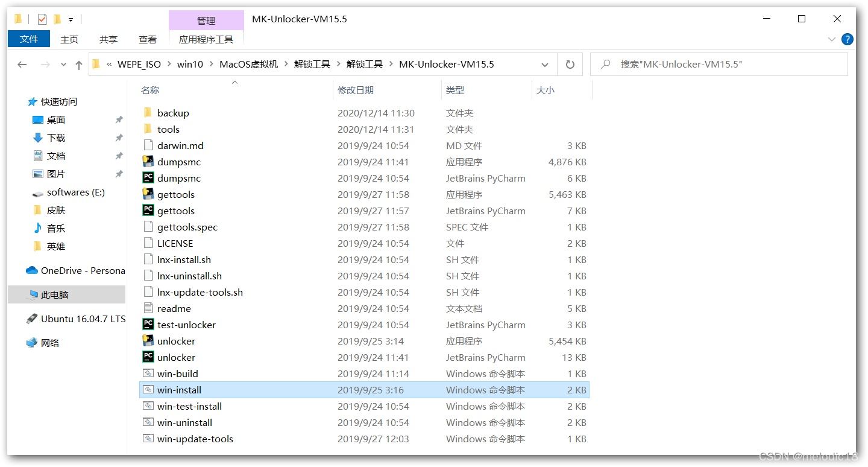
Task: Open the 文件 menu
Action: (28, 39)
